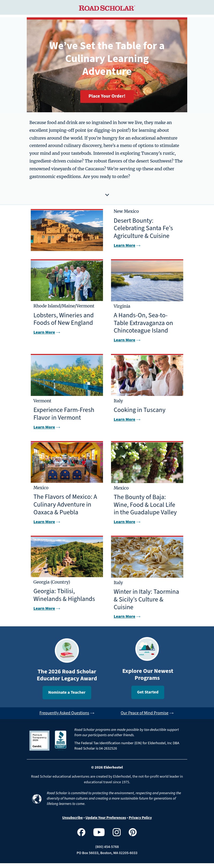Open the Facebook social icon
Screen dimensions: 214x868
click(81, 832)
